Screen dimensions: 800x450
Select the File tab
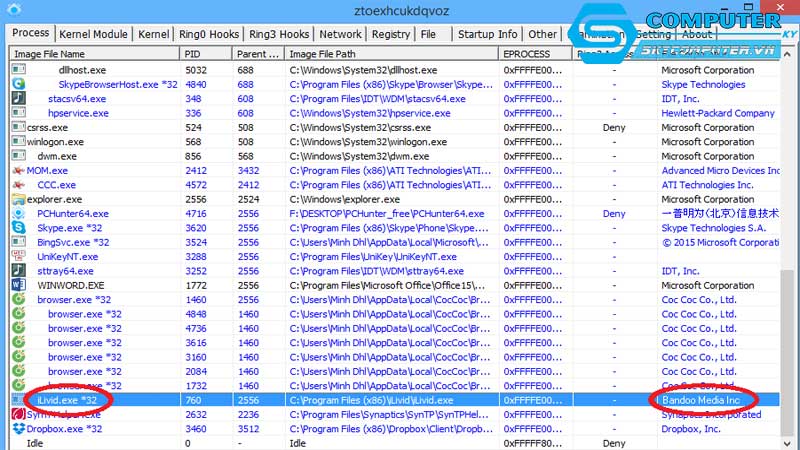tap(429, 34)
